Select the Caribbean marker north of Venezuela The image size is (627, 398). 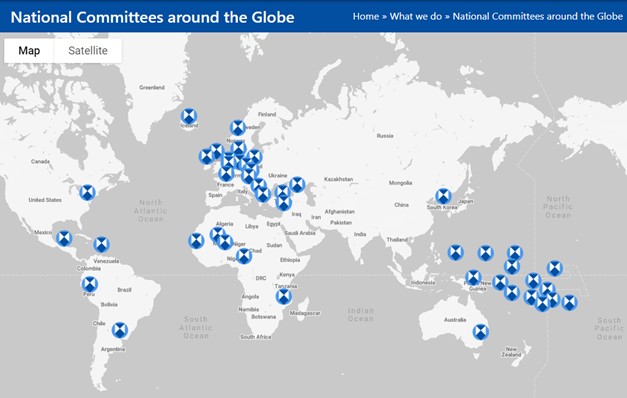click(101, 244)
